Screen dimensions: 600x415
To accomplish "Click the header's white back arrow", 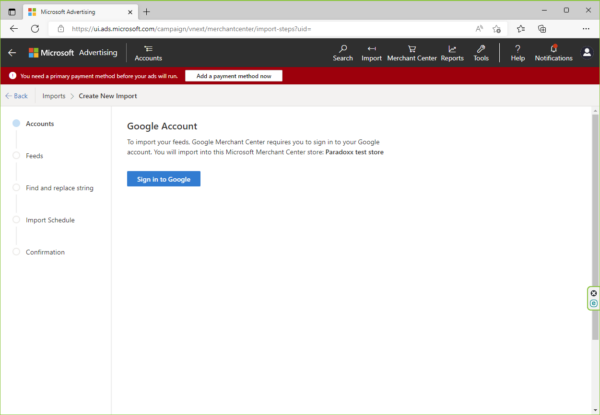I will click(12, 52).
